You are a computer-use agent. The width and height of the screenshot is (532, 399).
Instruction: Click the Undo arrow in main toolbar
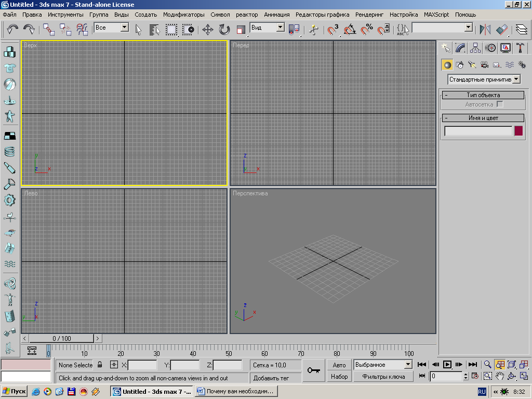(12, 29)
